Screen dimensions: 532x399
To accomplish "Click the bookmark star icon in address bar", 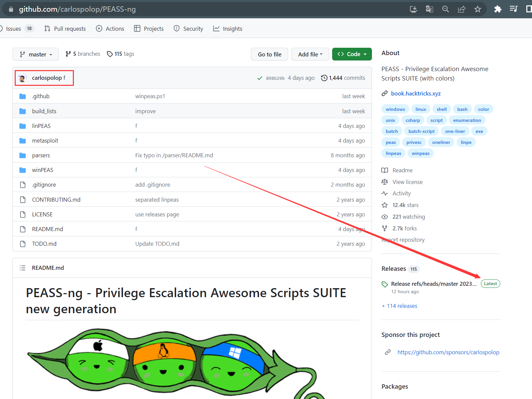I will (x=478, y=9).
